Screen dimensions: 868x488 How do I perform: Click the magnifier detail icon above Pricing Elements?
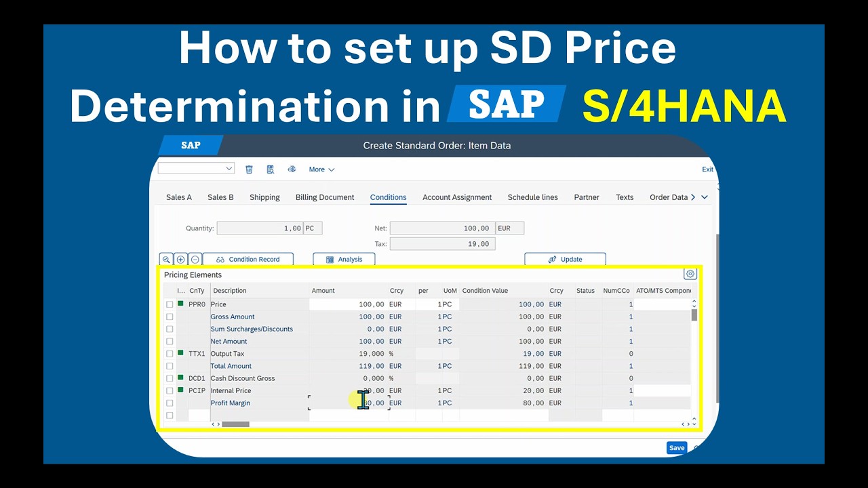[x=166, y=260]
